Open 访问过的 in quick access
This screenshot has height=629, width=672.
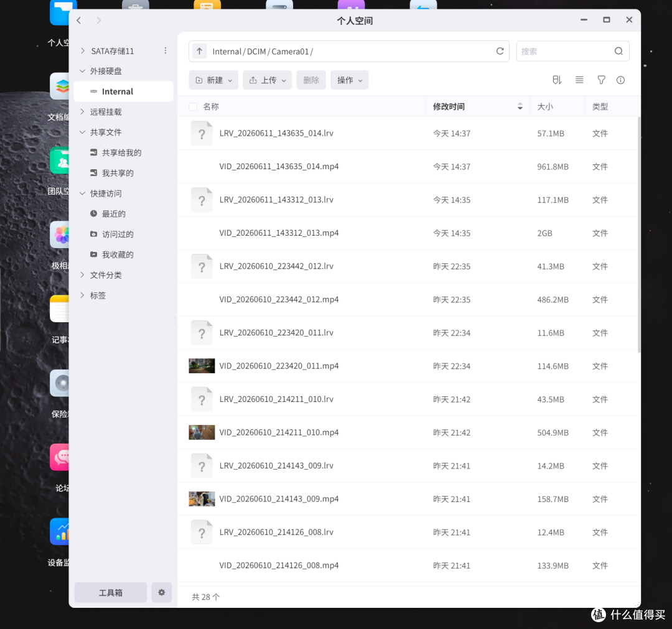click(118, 235)
